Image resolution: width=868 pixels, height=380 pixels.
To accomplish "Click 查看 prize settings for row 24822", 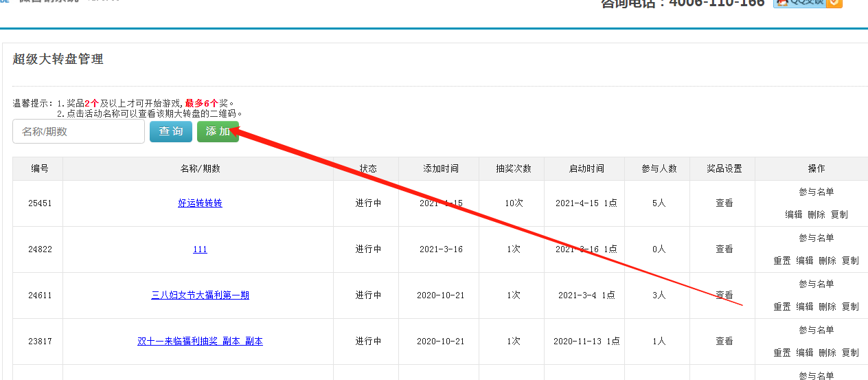I will pos(724,249).
